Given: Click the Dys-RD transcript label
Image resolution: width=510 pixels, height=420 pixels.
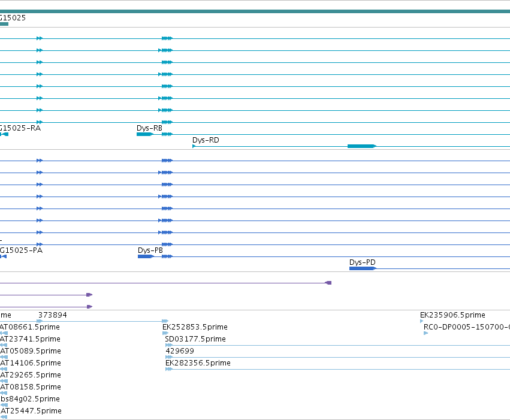Looking at the screenshot, I should click(x=206, y=140).
